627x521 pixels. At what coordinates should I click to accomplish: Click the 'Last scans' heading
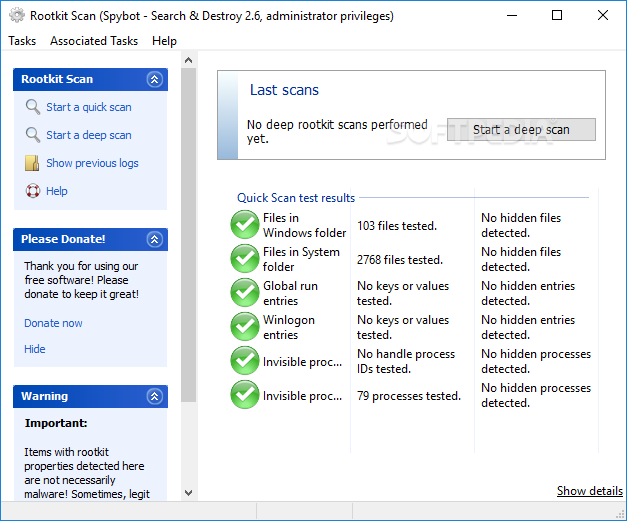[x=284, y=90]
